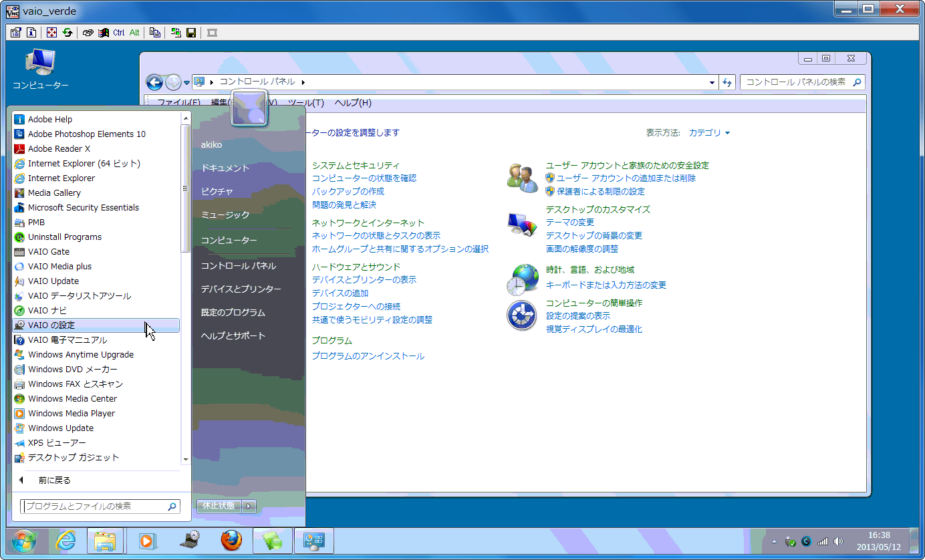Image resolution: width=925 pixels, height=560 pixels.
Task: Click program list scroll up arrow
Action: pyautogui.click(x=186, y=117)
